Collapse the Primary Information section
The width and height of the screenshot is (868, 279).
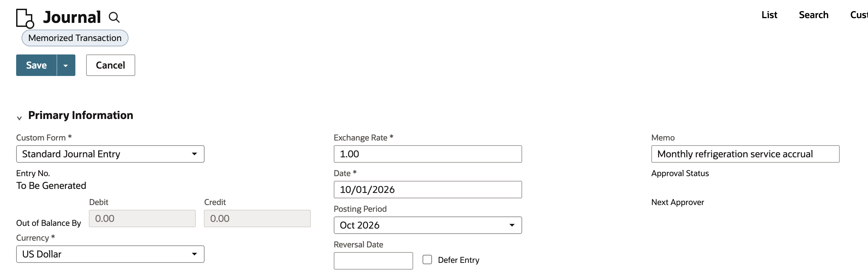[x=20, y=118]
